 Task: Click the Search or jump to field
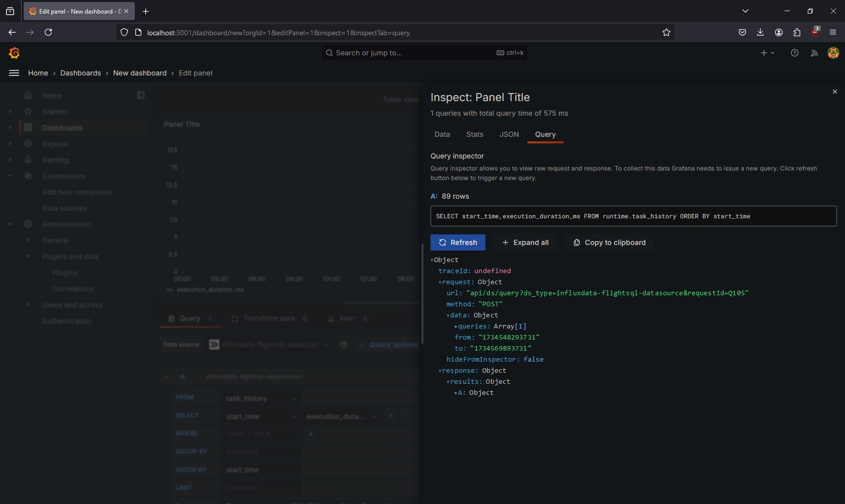[412, 53]
